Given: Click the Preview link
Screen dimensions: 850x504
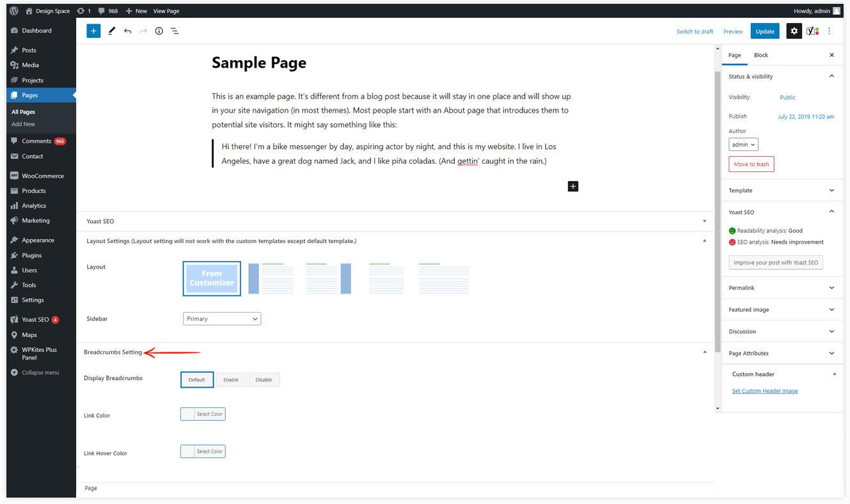Looking at the screenshot, I should tap(733, 31).
